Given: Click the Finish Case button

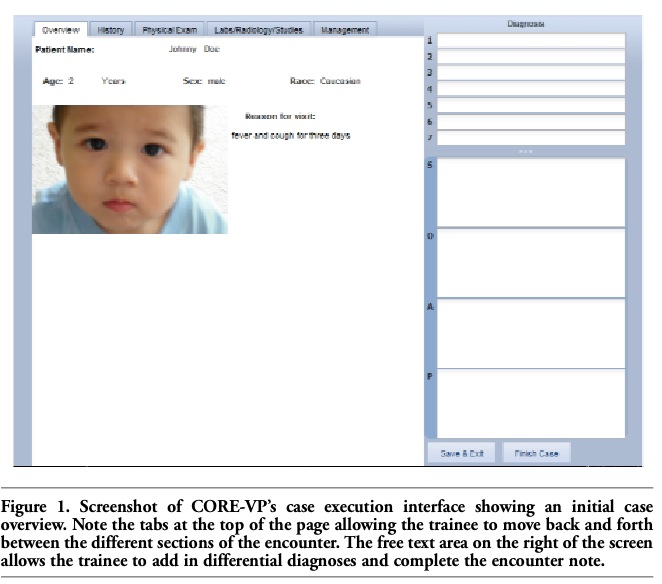Looking at the screenshot, I should 536,453.
